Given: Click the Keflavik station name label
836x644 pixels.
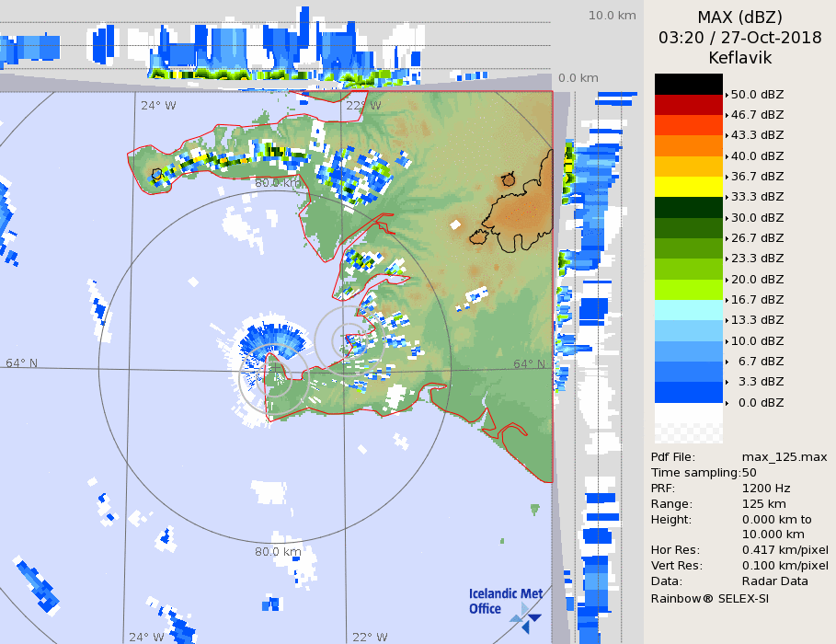Looking at the screenshot, I should pos(739,58).
